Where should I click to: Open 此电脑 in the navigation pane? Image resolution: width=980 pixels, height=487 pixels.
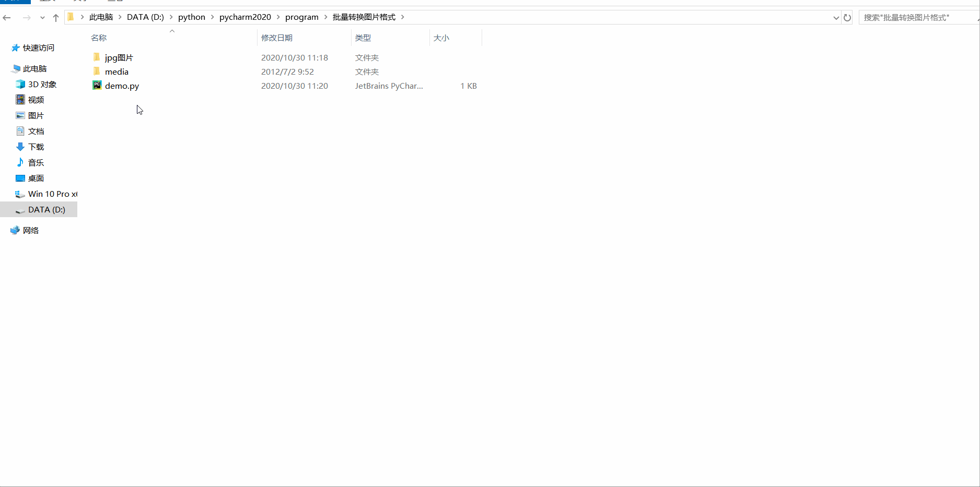click(35, 68)
